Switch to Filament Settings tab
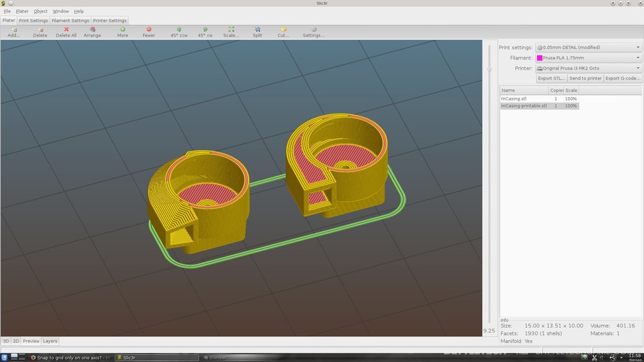 coord(70,21)
